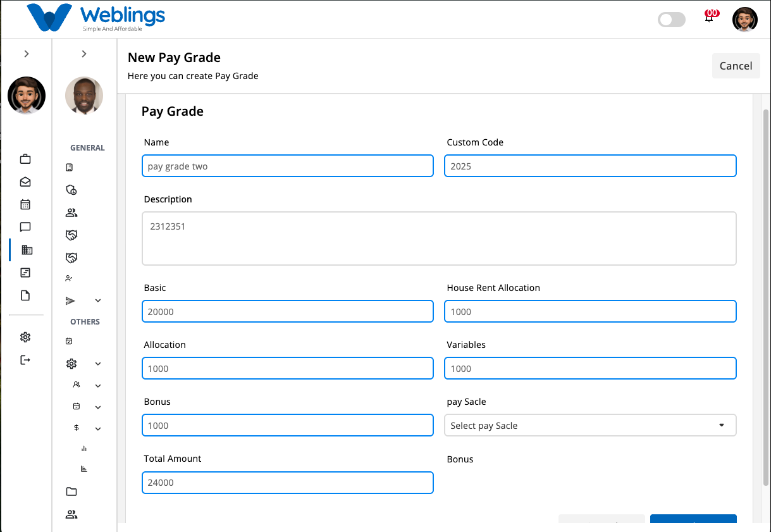Open the chat bubble icon
Screen dimensions: 771x532
25,227
